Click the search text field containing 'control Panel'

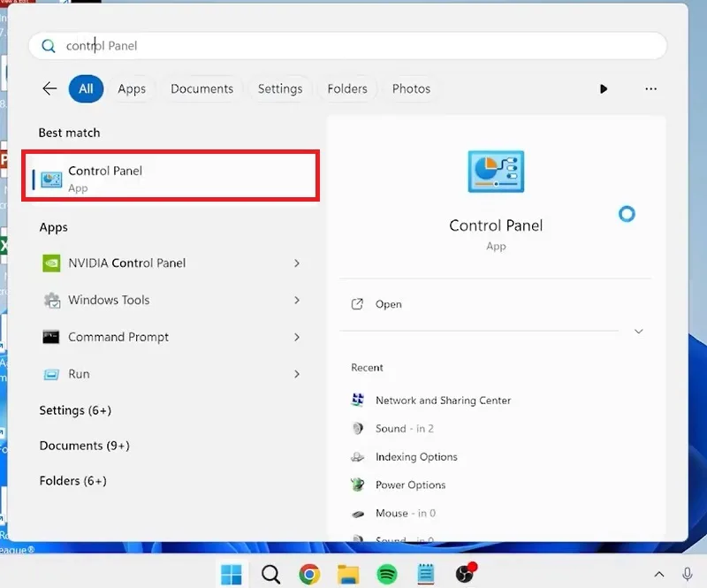(347, 46)
